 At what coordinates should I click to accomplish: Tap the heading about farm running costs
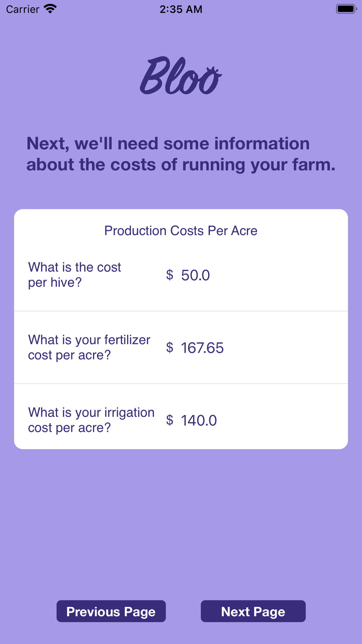tap(181, 154)
